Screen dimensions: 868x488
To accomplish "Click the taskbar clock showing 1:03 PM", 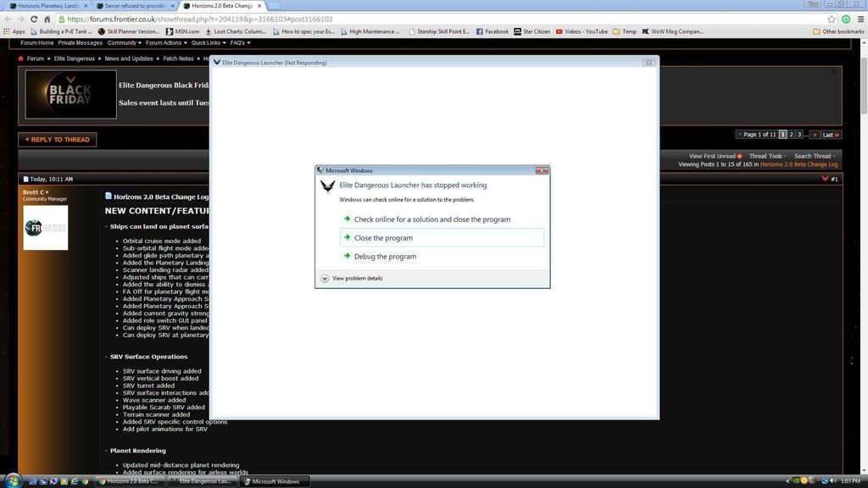I will coord(850,481).
